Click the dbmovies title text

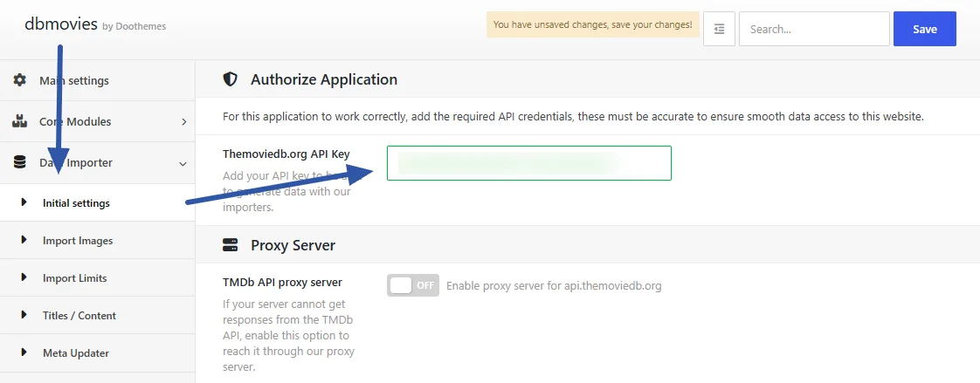point(60,24)
